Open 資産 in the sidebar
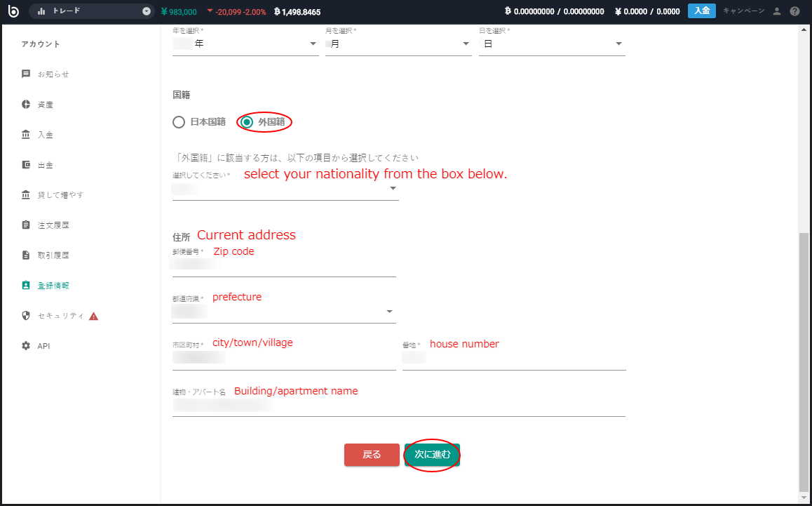 [x=46, y=105]
